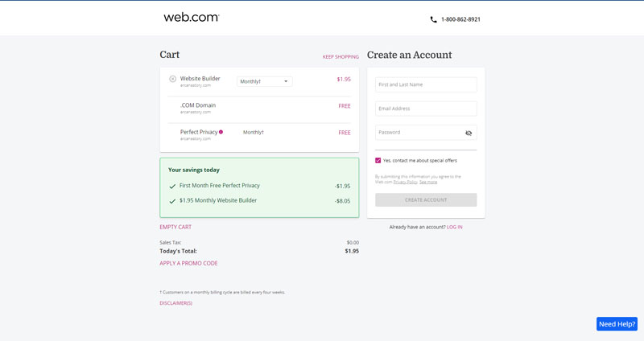This screenshot has height=341, width=644.
Task: Focus the Password input field
Action: (419, 133)
